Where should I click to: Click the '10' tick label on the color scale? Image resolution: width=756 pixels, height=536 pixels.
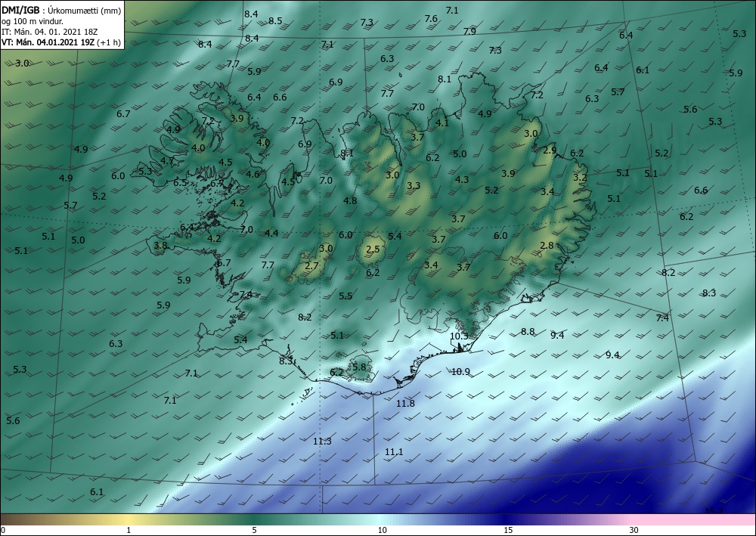(382, 530)
